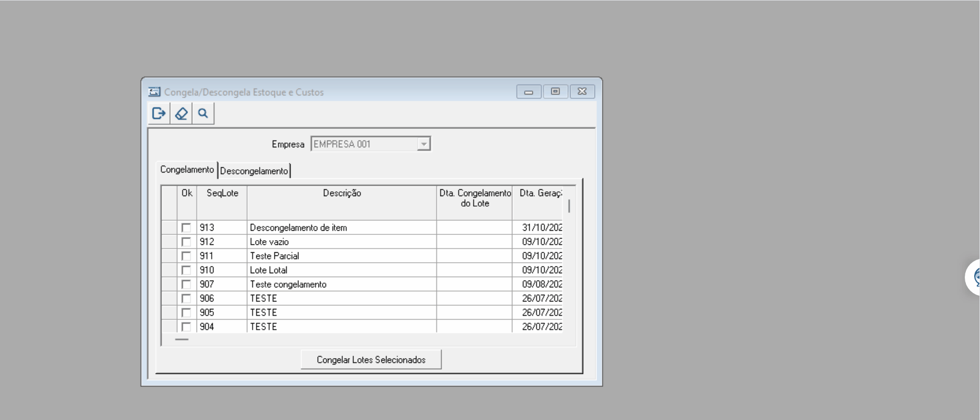Click the partially visible chat widget icon
This screenshot has width=980, height=420.
click(x=973, y=277)
